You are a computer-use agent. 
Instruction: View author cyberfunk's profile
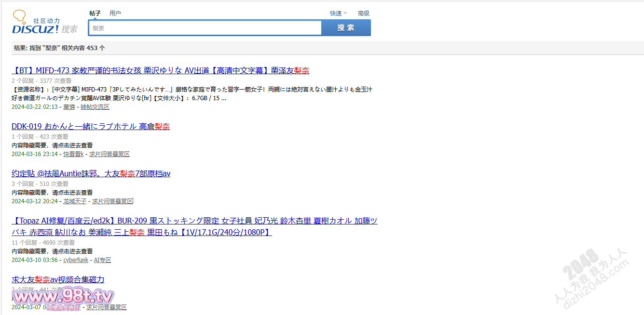tap(76, 260)
